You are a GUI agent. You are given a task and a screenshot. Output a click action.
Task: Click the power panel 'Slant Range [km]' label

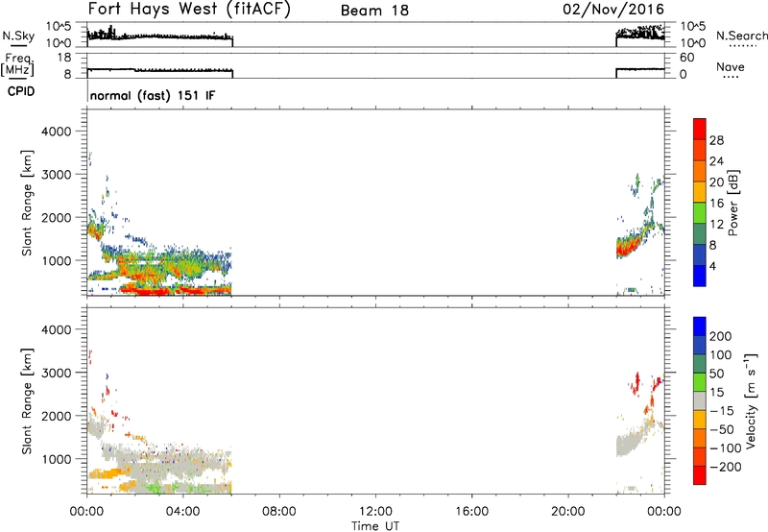[x=27, y=203]
